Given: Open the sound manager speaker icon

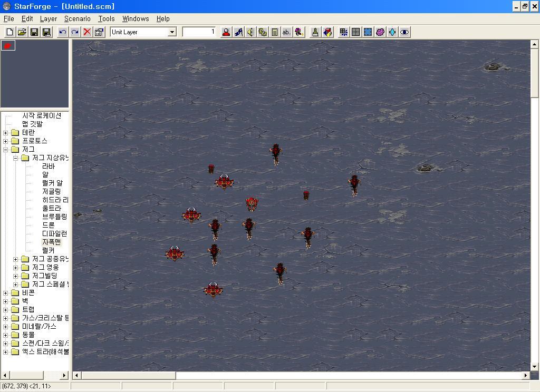Looking at the screenshot, I should click(250, 32).
